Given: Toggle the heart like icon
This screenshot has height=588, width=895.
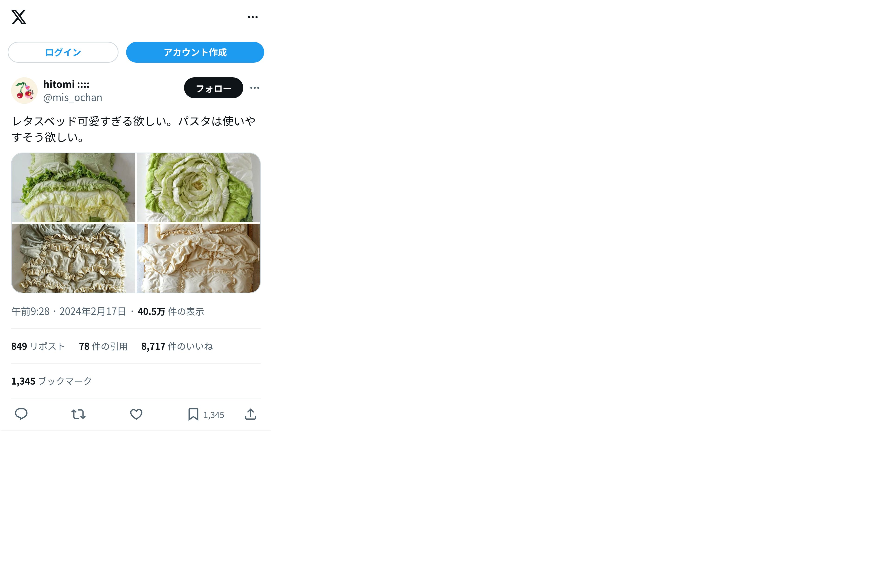Looking at the screenshot, I should (x=136, y=414).
